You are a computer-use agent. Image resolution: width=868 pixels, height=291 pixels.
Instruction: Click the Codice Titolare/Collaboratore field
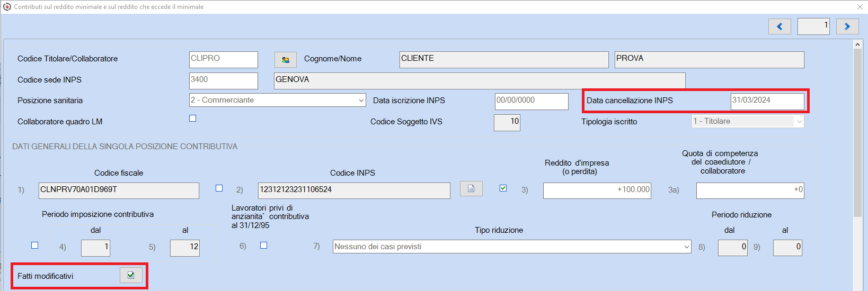coord(224,59)
